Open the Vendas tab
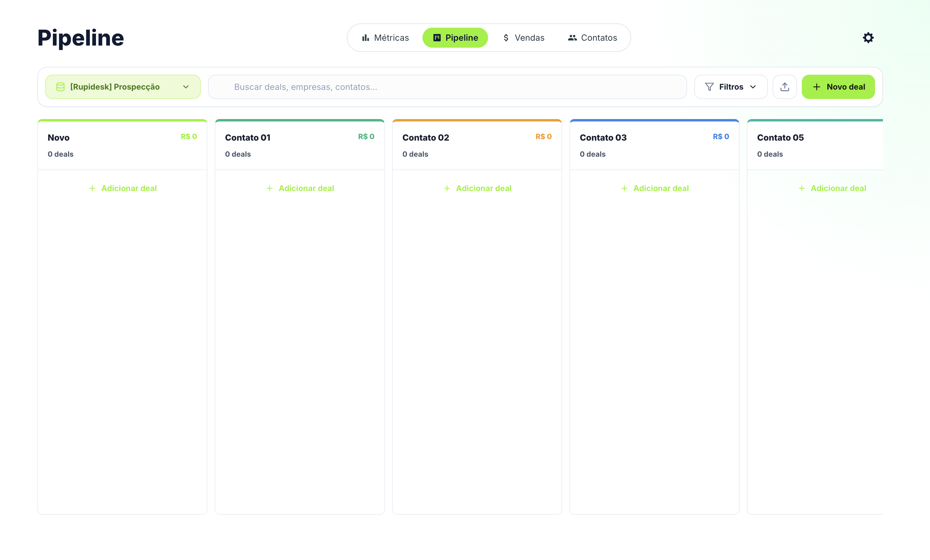The height and width of the screenshot is (560, 930). click(523, 38)
